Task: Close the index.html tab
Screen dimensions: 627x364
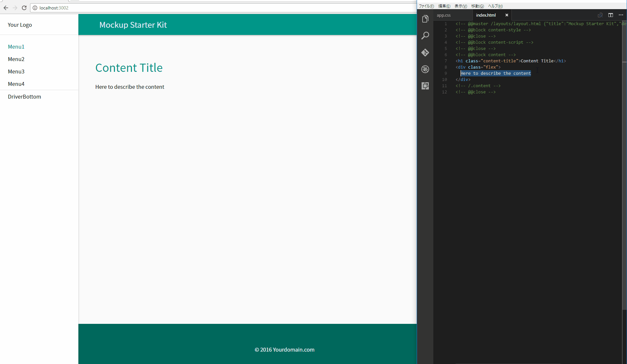Action: coord(507,15)
